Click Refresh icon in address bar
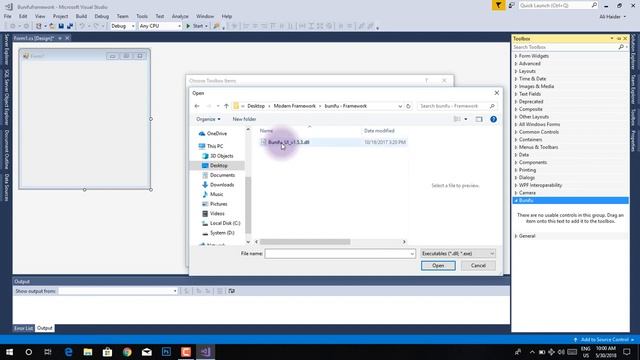 (x=408, y=106)
